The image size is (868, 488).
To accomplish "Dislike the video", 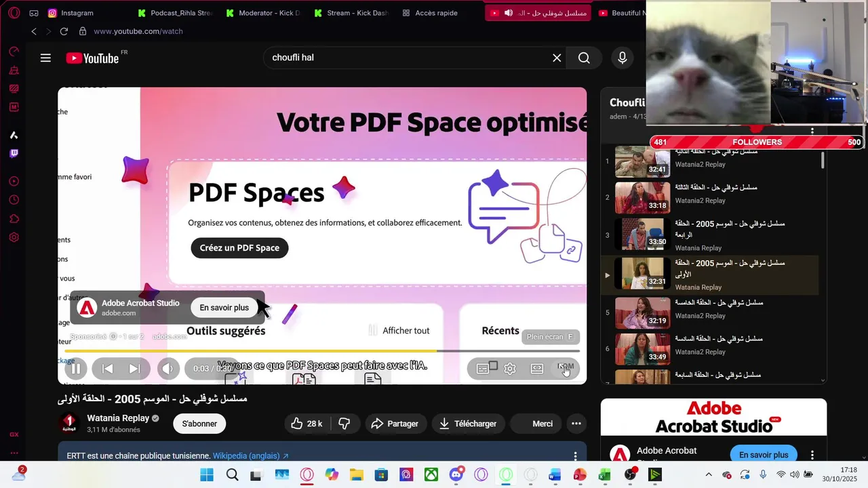I will pos(344,424).
